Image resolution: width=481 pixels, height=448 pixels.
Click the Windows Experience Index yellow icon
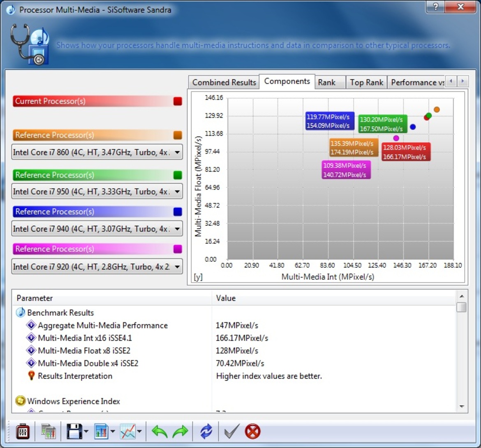pos(20,401)
